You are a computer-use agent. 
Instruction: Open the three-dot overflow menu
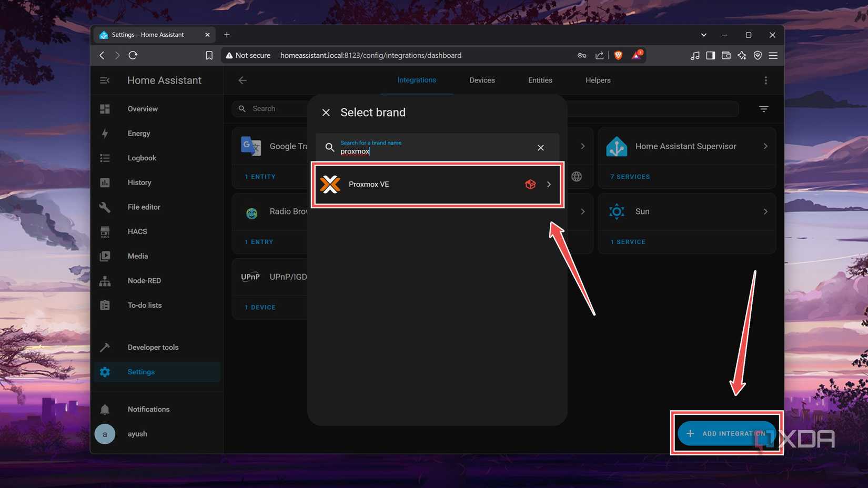(766, 80)
